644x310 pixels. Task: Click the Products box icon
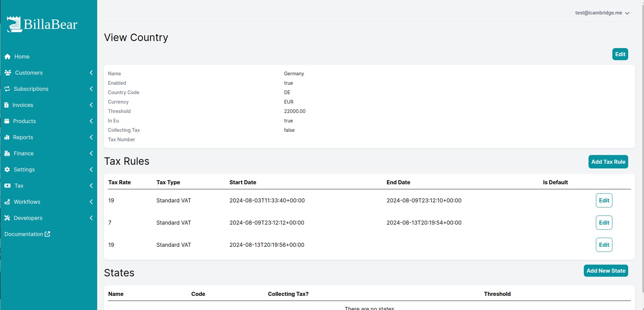(x=7, y=121)
